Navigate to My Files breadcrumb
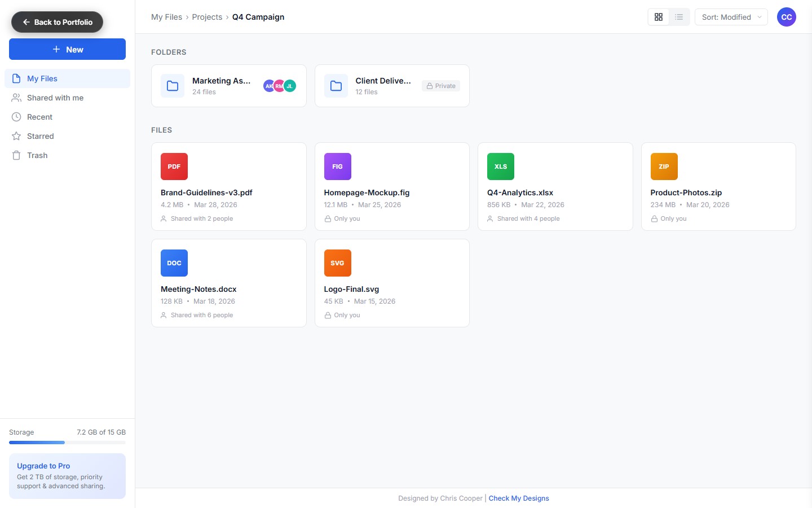This screenshot has width=812, height=508. [166, 17]
